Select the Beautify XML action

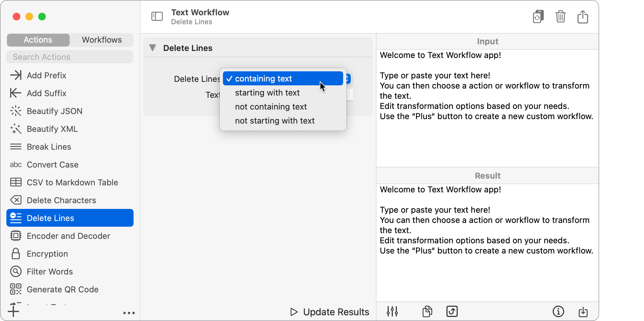(70, 129)
